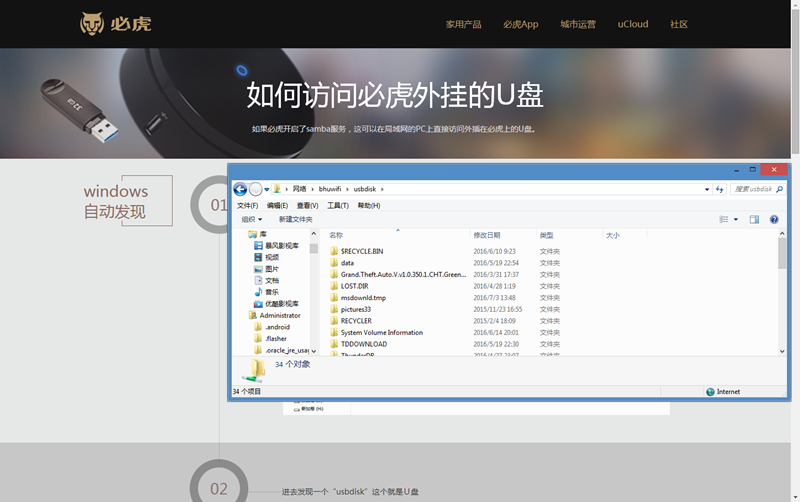Sort by the 修改日期 column header
Image resolution: width=800 pixels, height=502 pixels.
[487, 235]
